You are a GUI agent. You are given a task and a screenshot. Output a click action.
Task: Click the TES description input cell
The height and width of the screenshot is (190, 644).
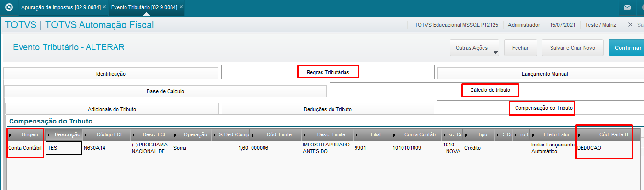(x=64, y=148)
